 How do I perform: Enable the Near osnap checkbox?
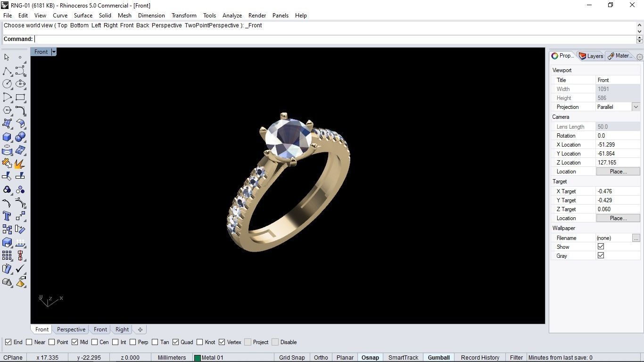tap(29, 342)
